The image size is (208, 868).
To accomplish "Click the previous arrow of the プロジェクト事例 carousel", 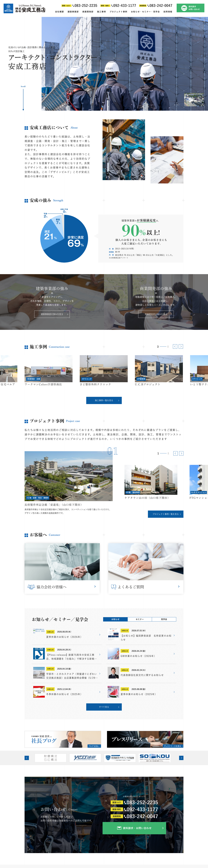I will (x=175, y=453).
